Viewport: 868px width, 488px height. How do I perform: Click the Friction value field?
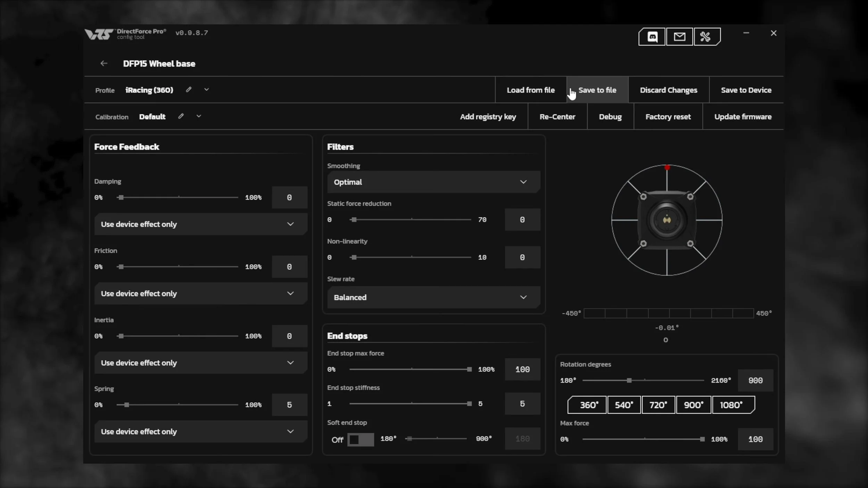click(289, 267)
